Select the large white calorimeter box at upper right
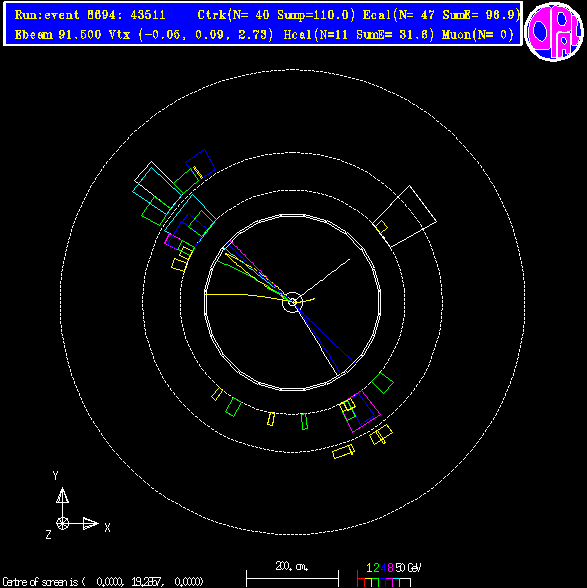This screenshot has height=588, width=587. pos(405,216)
